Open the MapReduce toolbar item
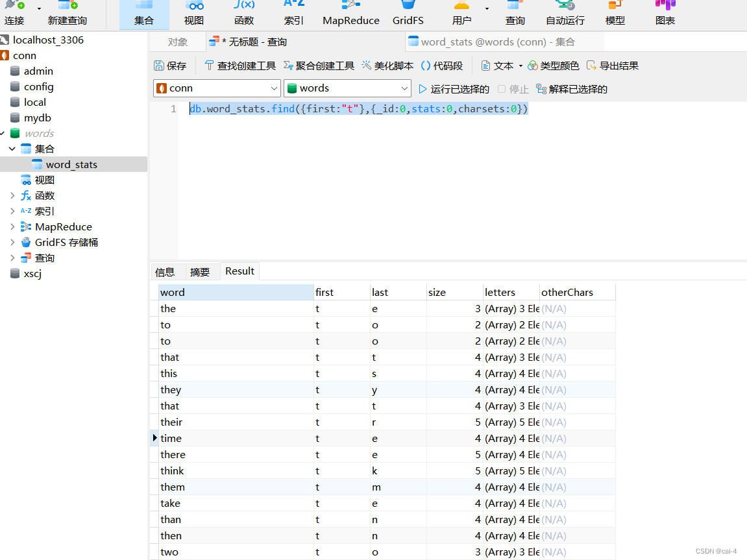Viewport: 747px width, 560px height. pyautogui.click(x=350, y=14)
